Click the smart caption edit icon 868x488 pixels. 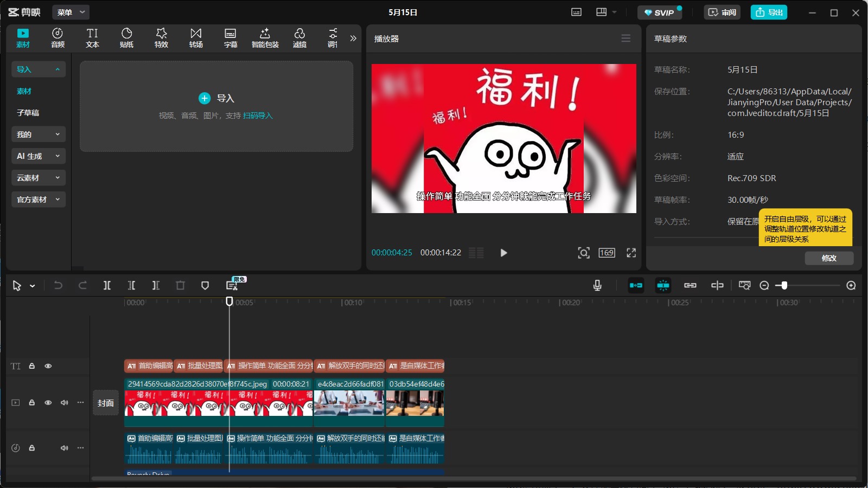click(x=232, y=285)
